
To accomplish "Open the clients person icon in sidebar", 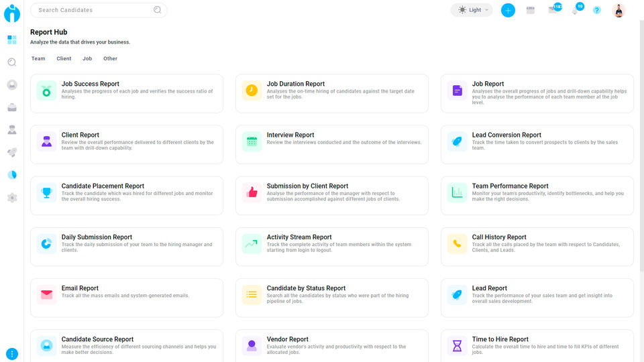I will click(x=12, y=130).
